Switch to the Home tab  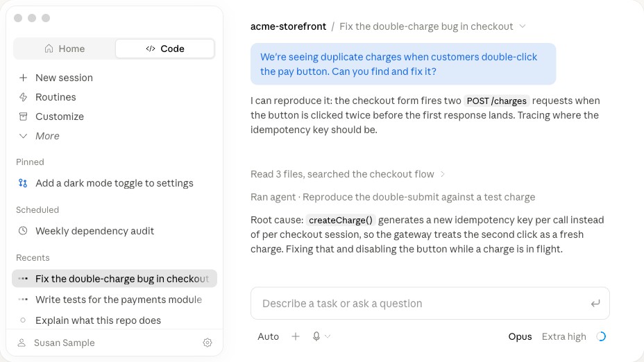coord(65,49)
